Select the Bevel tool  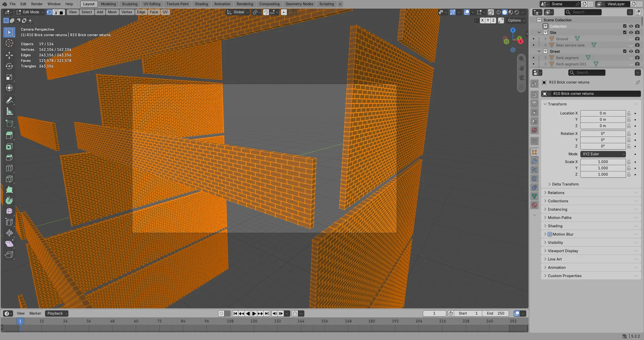9,157
